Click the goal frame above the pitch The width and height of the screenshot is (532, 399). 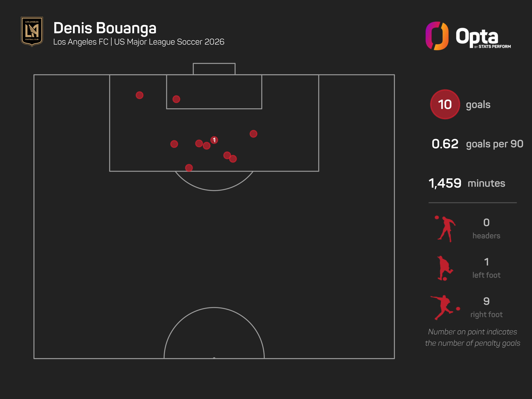[214, 69]
